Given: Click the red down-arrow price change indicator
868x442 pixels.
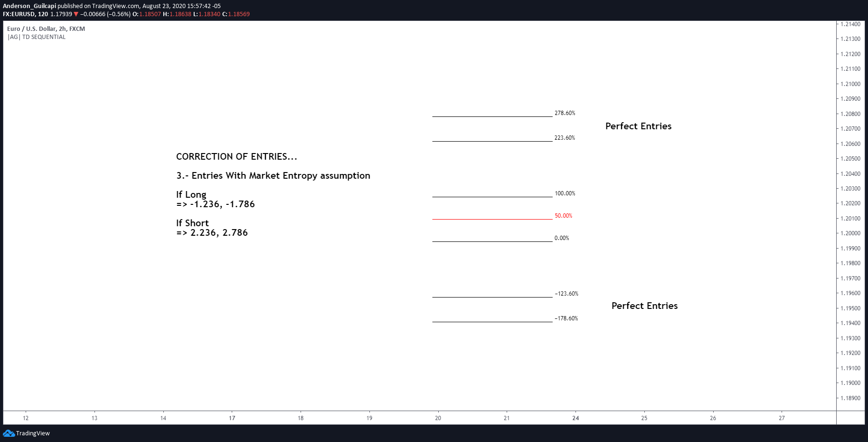Looking at the screenshot, I should coord(76,14).
